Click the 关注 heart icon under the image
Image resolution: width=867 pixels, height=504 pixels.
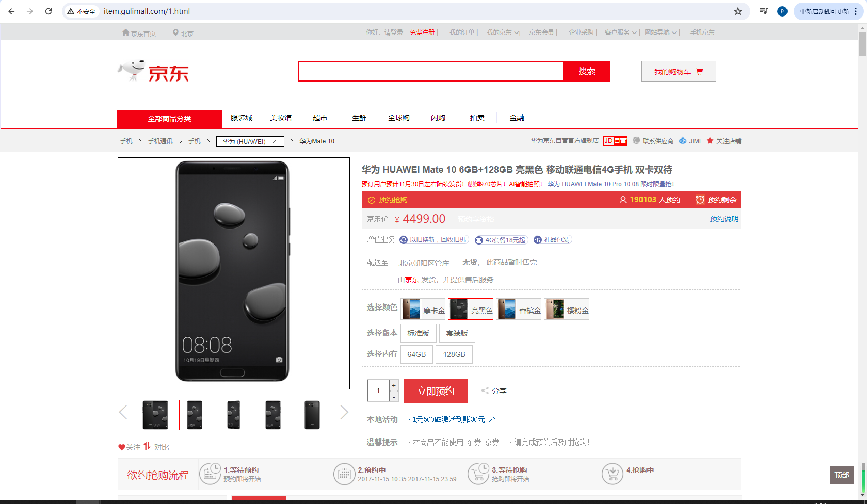[122, 447]
